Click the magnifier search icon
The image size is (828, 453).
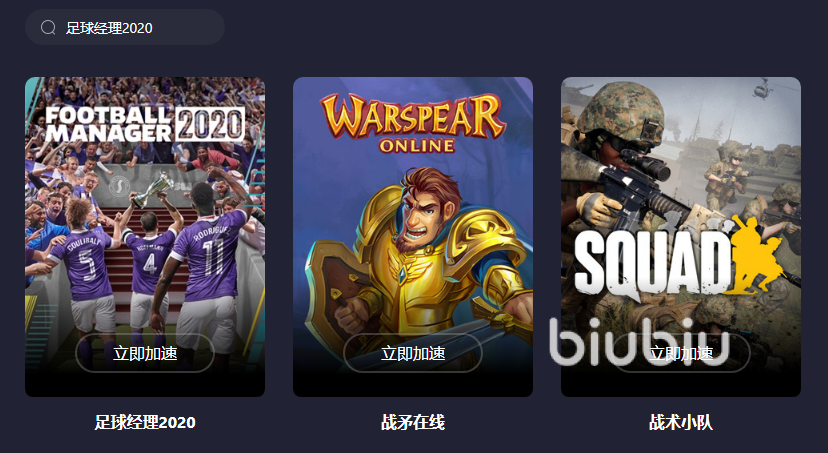click(x=48, y=27)
